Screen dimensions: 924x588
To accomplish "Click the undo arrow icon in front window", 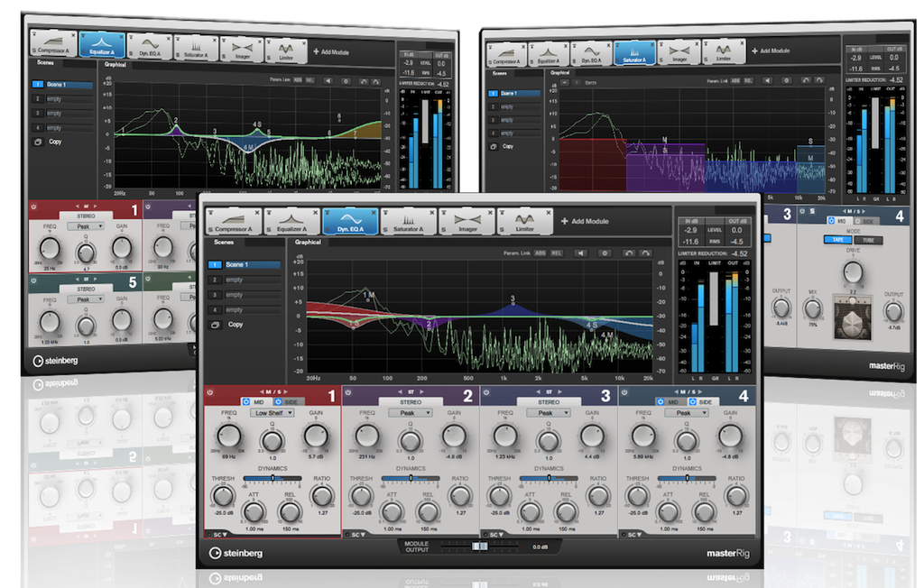I will [x=629, y=253].
